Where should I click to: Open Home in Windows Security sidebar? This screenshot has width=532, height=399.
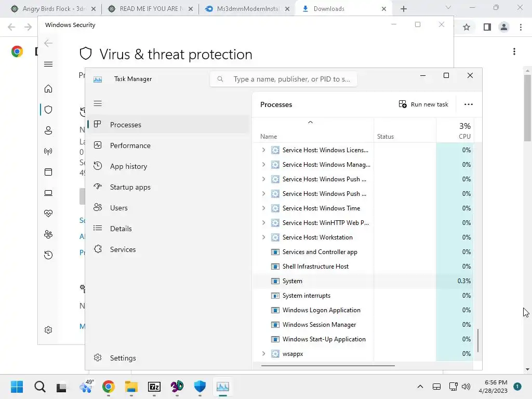[48, 89]
